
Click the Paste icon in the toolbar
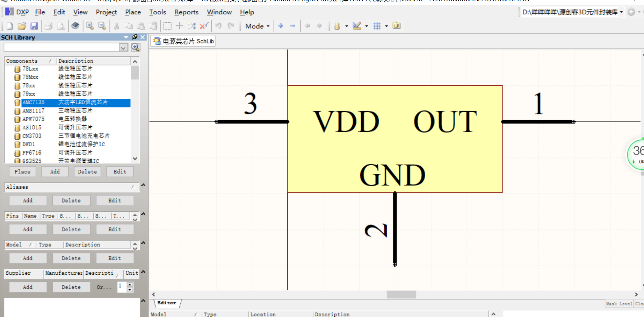click(x=141, y=26)
